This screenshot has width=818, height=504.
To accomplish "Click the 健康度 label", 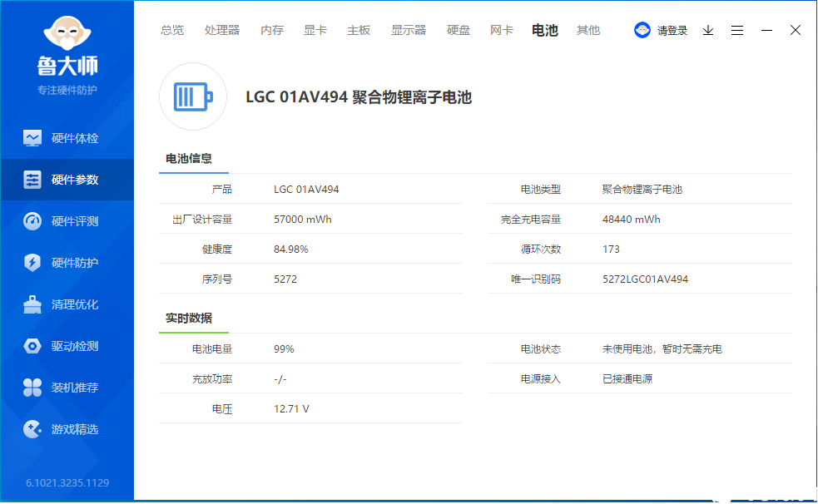I will 217,250.
